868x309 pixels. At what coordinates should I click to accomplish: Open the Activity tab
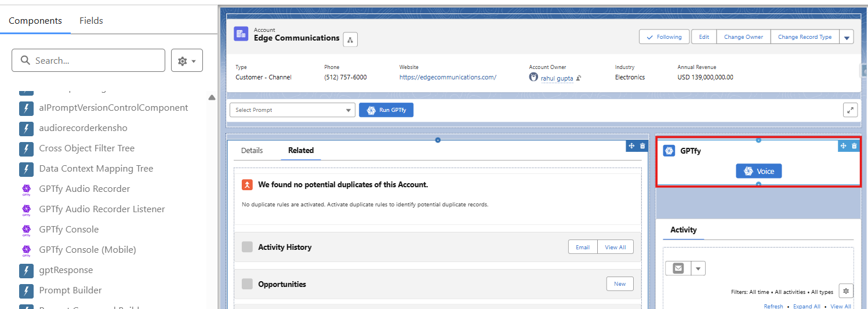[684, 230]
